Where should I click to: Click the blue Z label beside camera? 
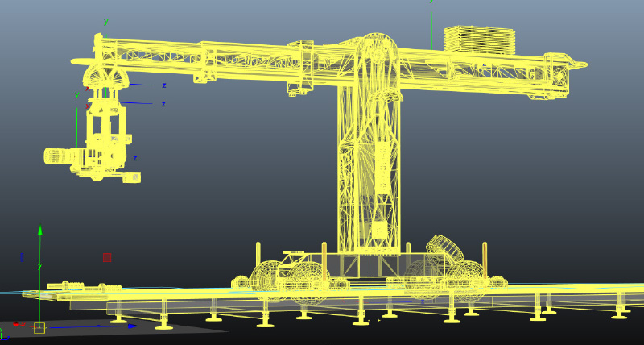pos(135,158)
